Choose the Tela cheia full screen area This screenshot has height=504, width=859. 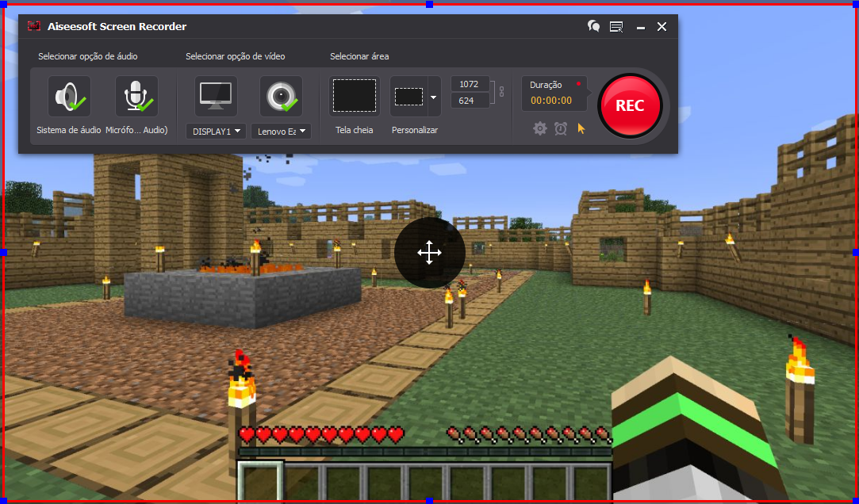[x=355, y=97]
